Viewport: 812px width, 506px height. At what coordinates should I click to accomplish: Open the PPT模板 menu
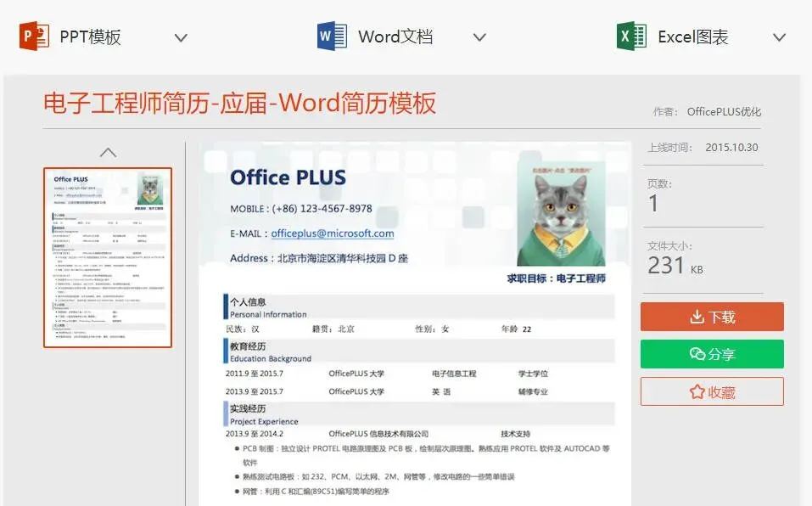(90, 37)
